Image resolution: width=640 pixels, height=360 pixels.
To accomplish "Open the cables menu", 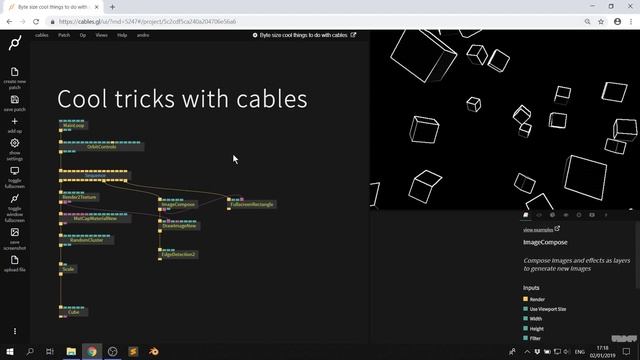I will 42,35.
